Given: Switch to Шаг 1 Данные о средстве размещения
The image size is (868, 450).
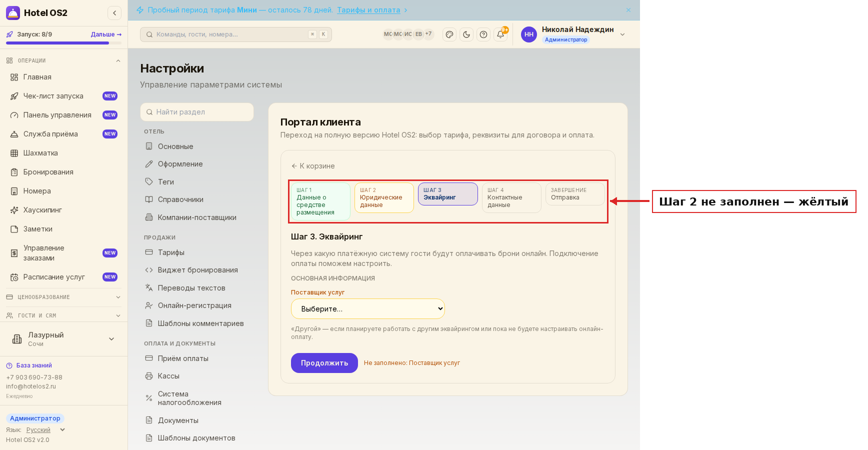Looking at the screenshot, I should 320,201.
